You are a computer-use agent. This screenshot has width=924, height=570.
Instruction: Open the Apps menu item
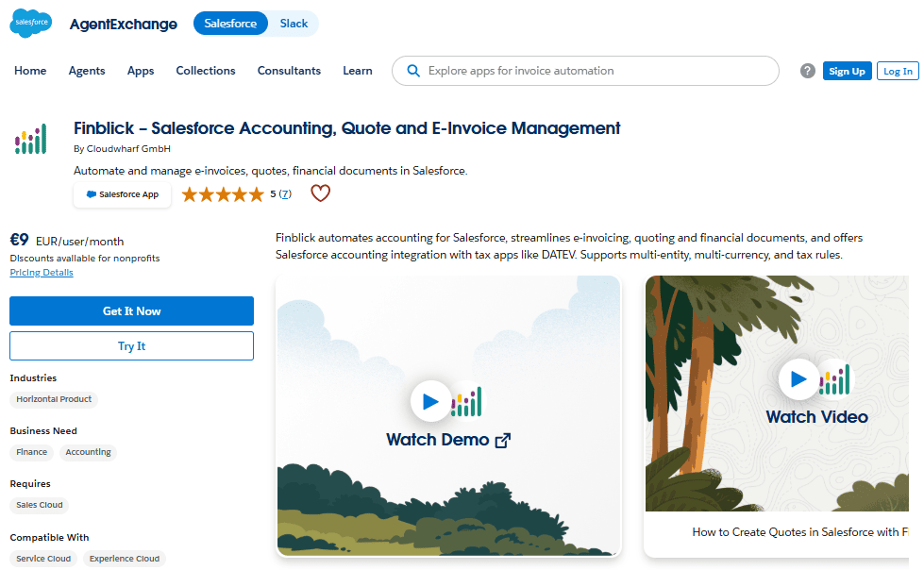click(141, 71)
